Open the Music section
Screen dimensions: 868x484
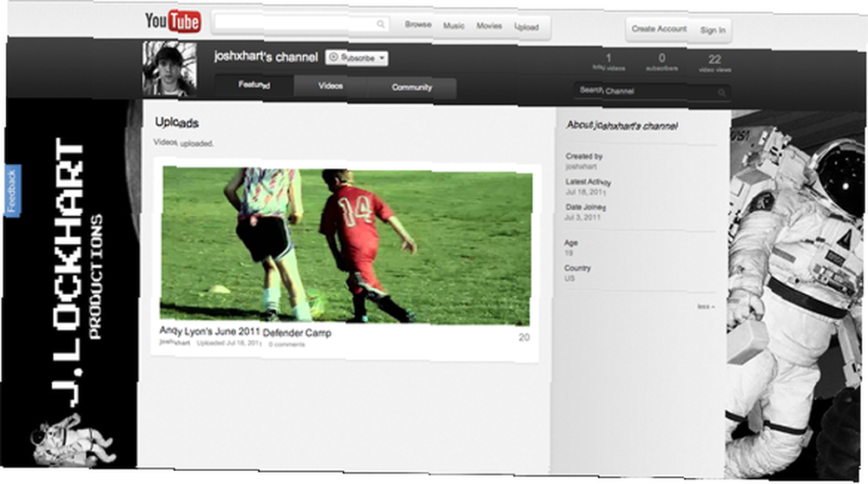point(454,25)
